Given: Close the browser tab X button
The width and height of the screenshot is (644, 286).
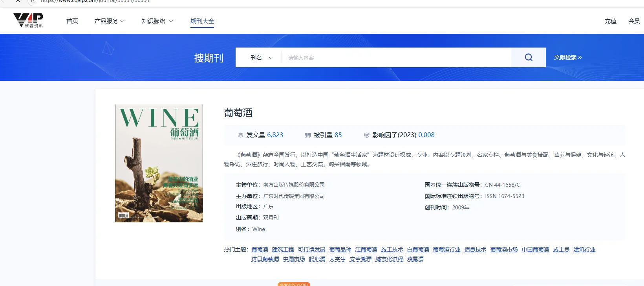Looking at the screenshot, I should tap(18, 1).
